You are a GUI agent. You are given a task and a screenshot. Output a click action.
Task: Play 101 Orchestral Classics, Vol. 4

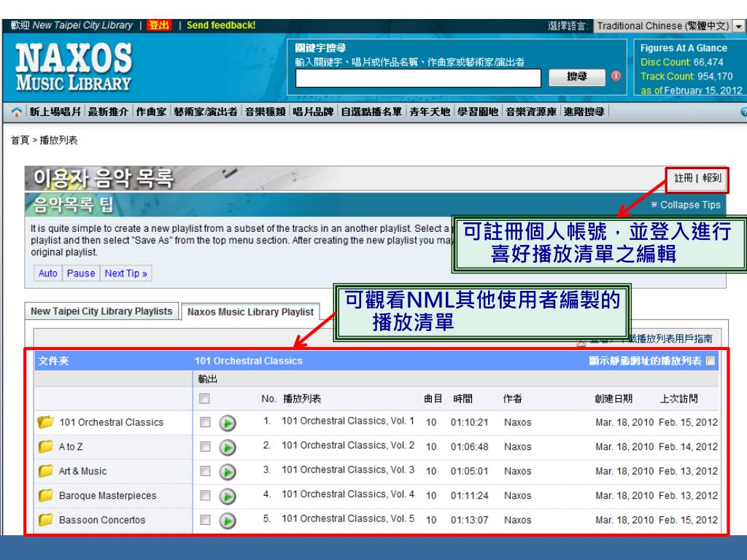point(228,496)
